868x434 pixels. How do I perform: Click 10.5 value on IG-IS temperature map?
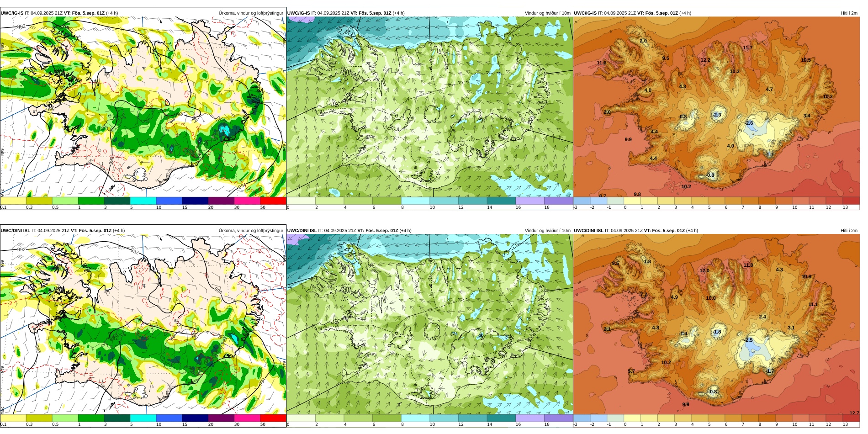(806, 60)
